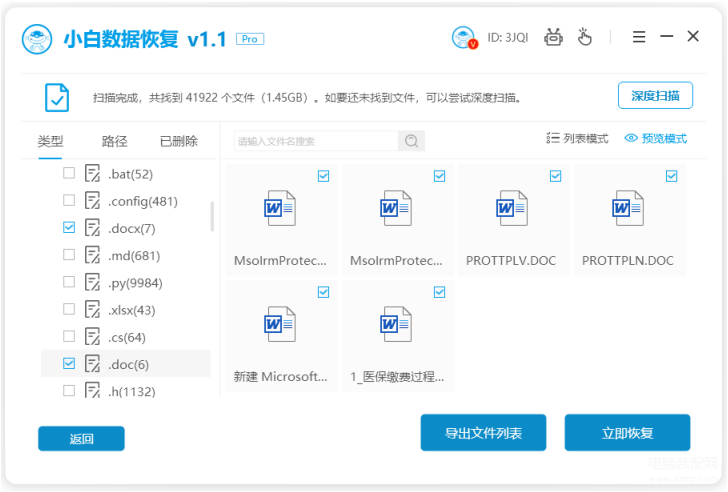The height and width of the screenshot is (492, 728).
Task: Click the .cs(64) file type icon
Action: [92, 337]
